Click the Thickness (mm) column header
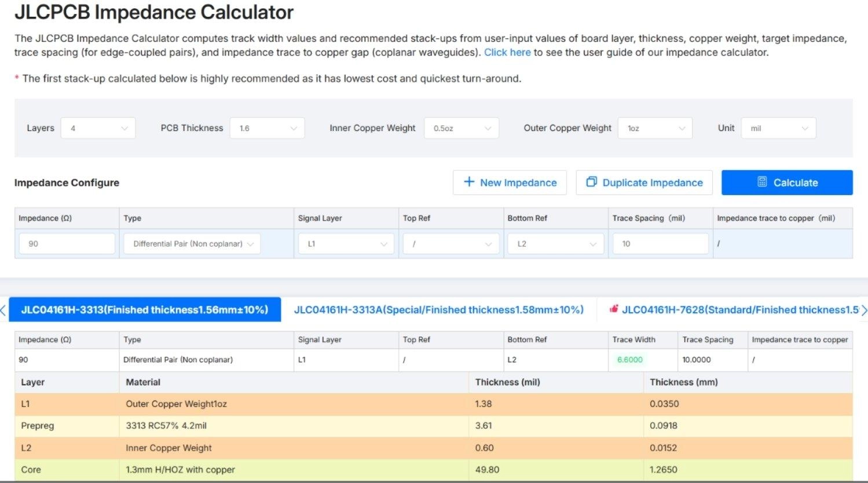 [x=684, y=382]
